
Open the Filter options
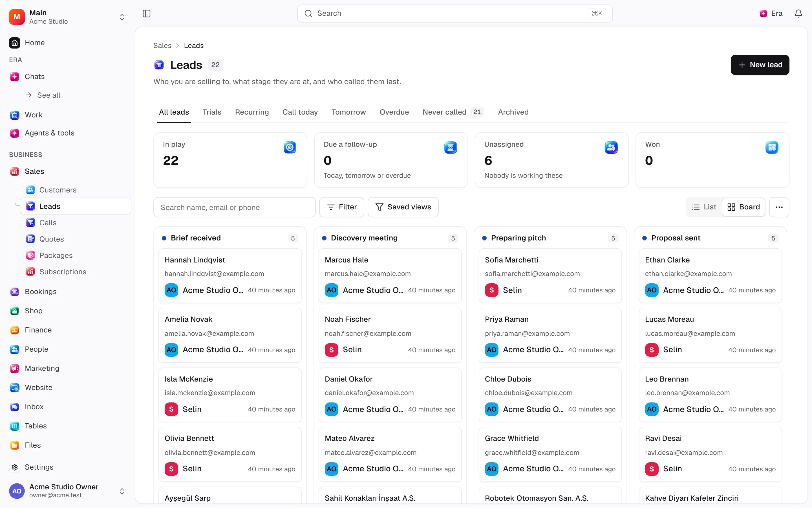[x=342, y=207]
